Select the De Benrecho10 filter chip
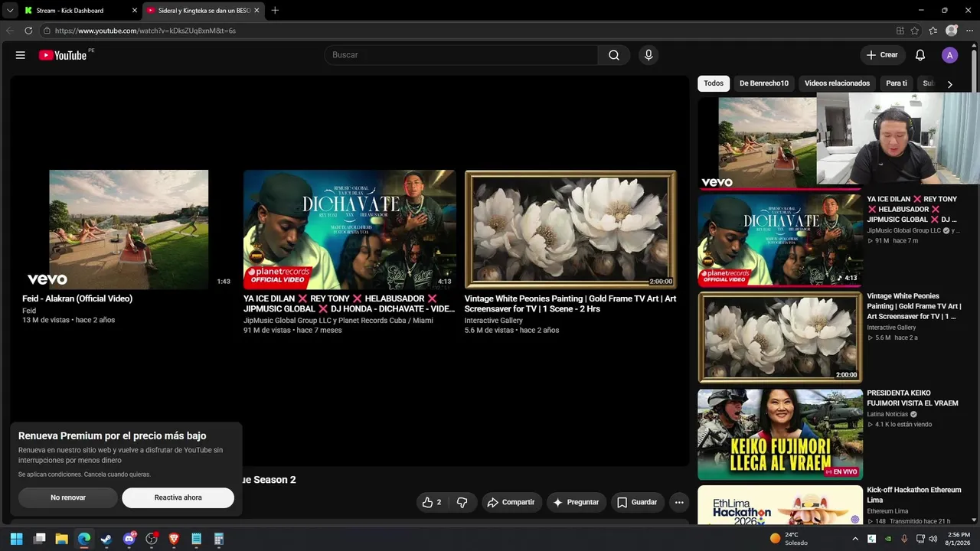Screen dimensions: 980x551 click(763, 83)
